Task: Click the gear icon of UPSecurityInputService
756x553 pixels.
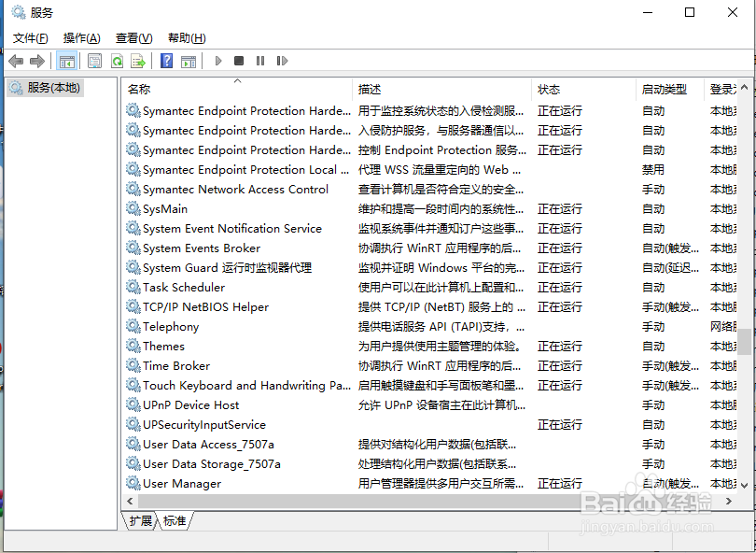Action: pyautogui.click(x=133, y=424)
